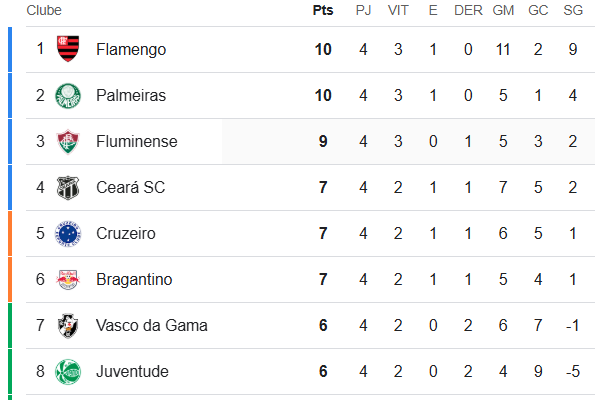Click the SG column header
Viewport: 595px width, 400px height.
pos(573,10)
